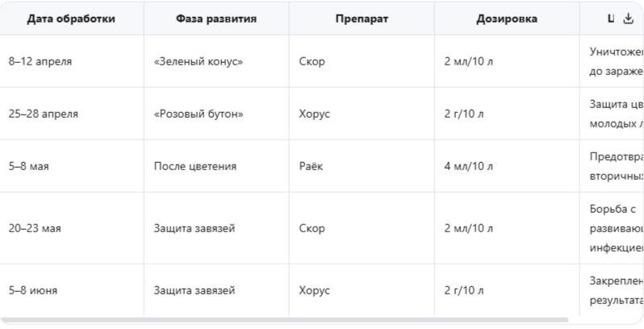The width and height of the screenshot is (644, 329).
Task: Click «2 г/10 л» in the 5–8 июня row
Action: [465, 289]
